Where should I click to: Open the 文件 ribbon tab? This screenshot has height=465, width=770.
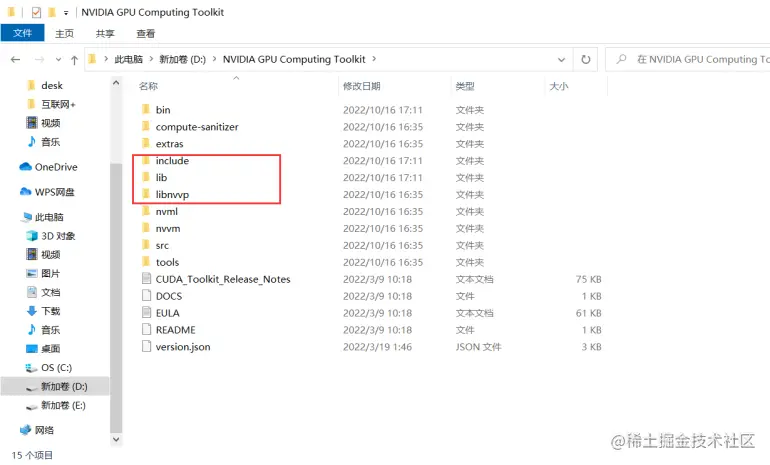[x=23, y=33]
